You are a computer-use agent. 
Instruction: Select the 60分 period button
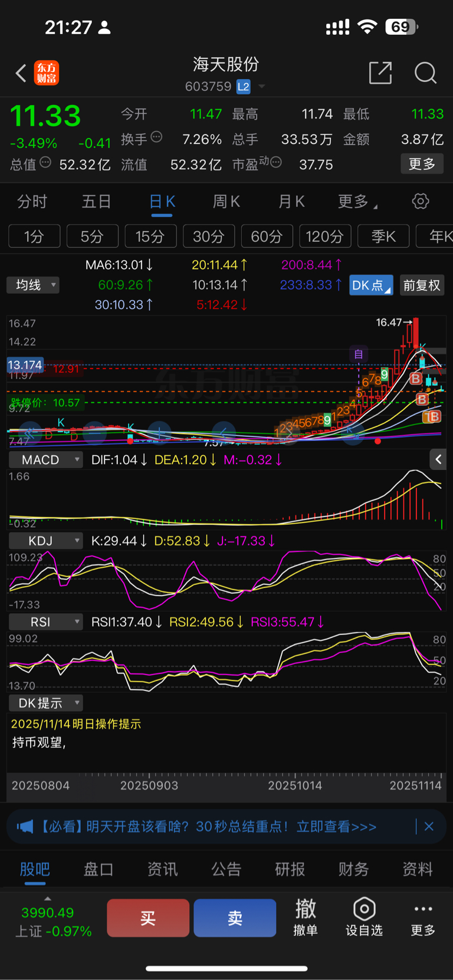point(267,236)
